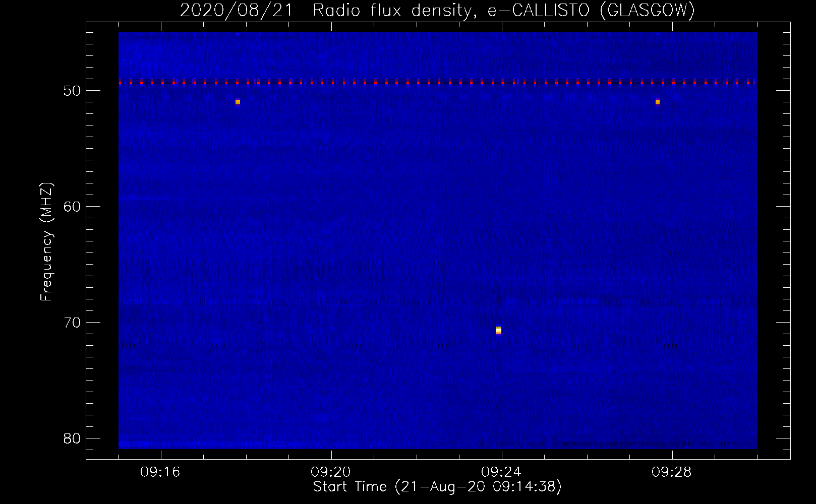Click the 70 MHz frequency tick label
816x504 pixels.
point(72,323)
